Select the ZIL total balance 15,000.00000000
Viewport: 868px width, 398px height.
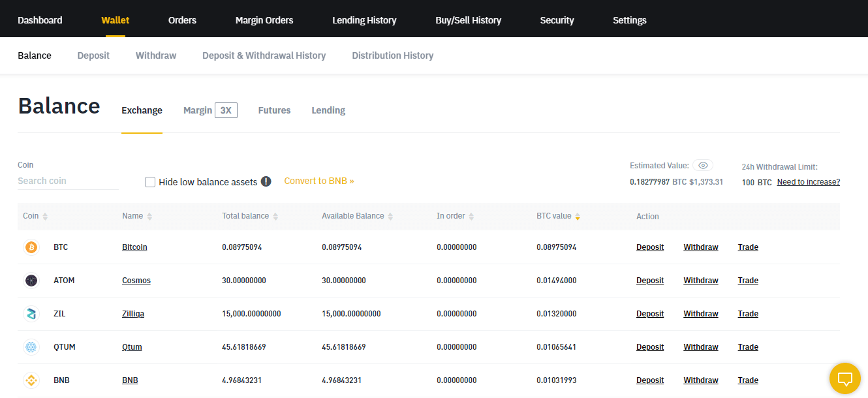pyautogui.click(x=251, y=314)
